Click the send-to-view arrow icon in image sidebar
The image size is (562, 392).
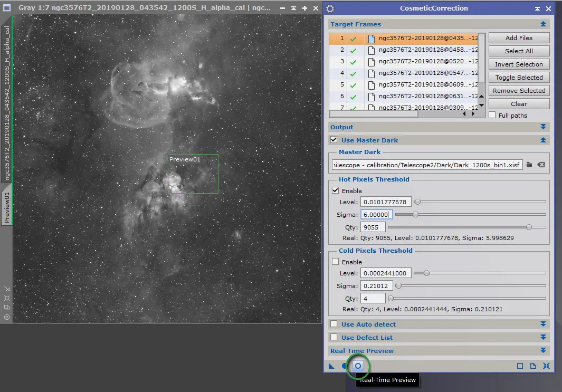(7, 289)
